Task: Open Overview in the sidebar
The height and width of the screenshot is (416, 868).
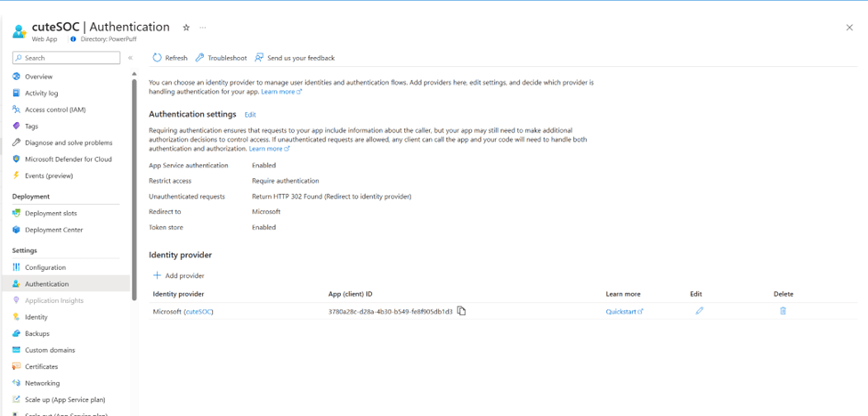Action: tap(38, 77)
